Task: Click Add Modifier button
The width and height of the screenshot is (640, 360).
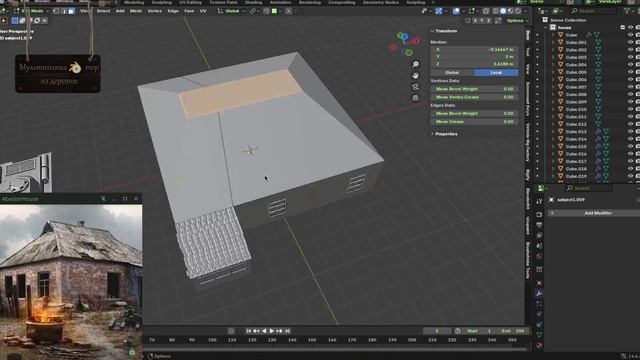Action: pyautogui.click(x=594, y=213)
